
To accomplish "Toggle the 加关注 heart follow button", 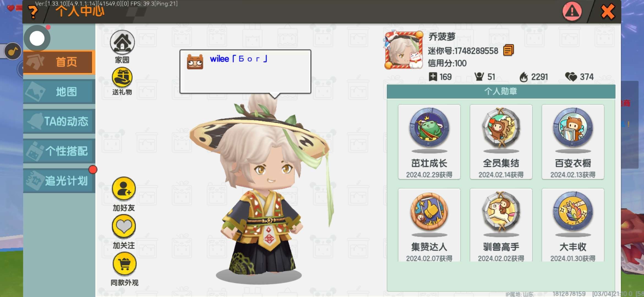I will 124,226.
